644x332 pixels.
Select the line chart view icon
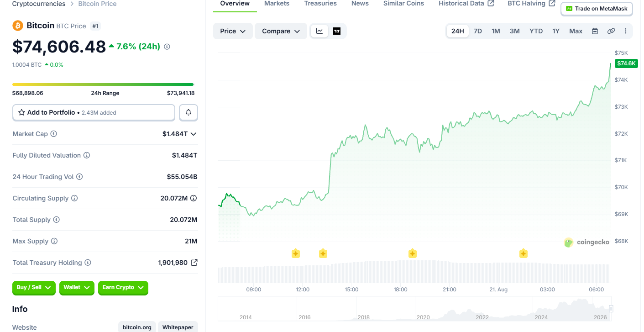click(319, 31)
